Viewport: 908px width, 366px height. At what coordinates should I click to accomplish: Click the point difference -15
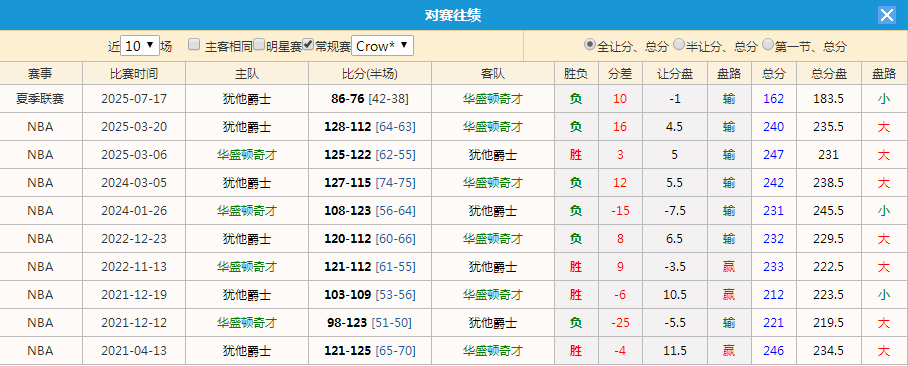click(x=620, y=211)
